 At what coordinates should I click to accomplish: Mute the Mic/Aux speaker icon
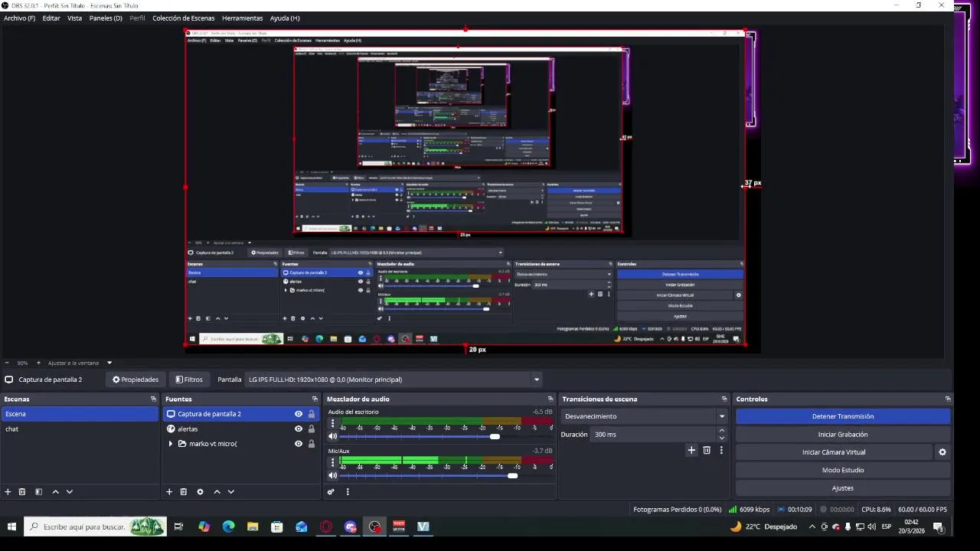click(333, 475)
